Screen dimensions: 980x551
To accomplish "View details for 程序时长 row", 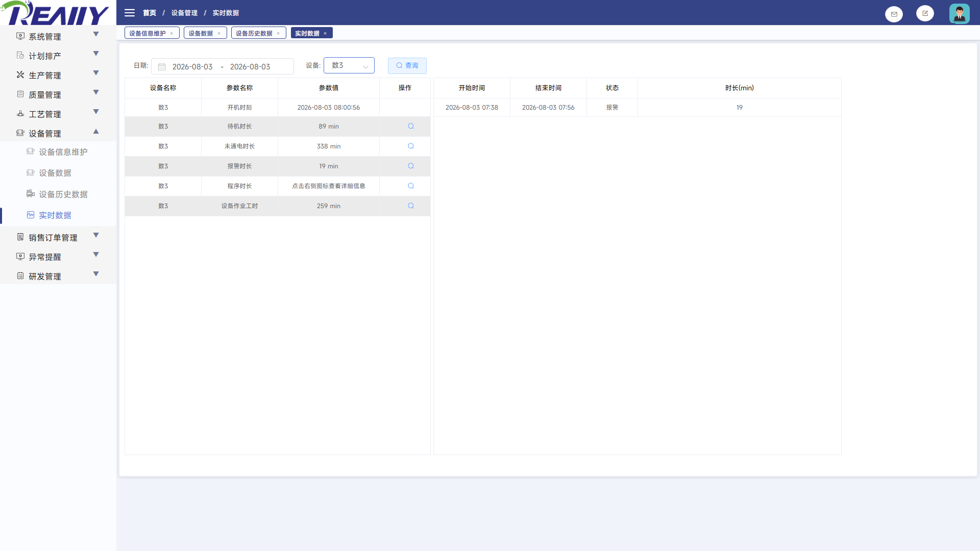I will 411,186.
